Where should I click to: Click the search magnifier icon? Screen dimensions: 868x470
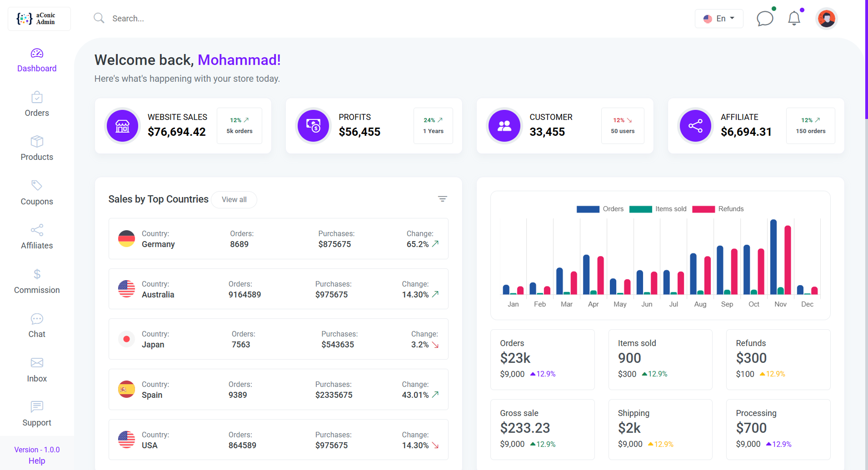[99, 18]
